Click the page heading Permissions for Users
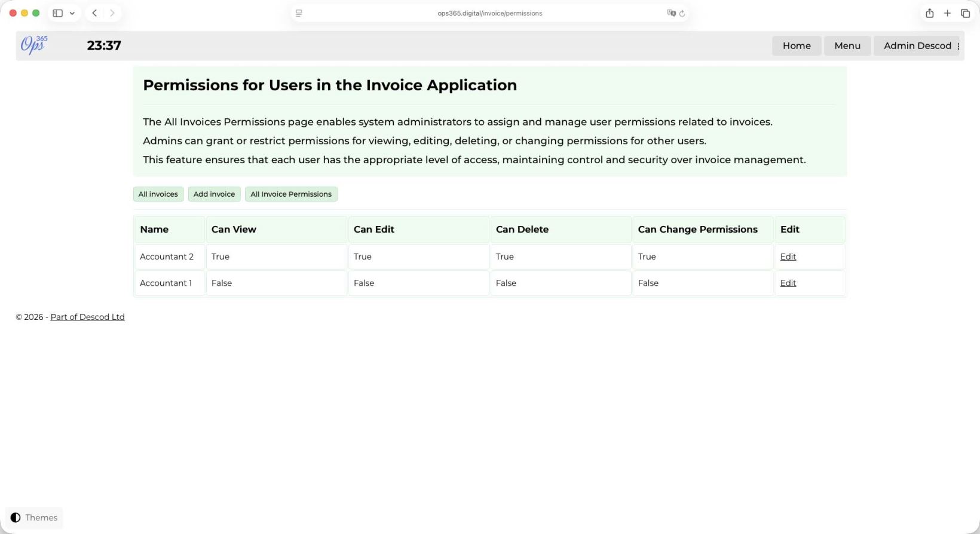Image resolution: width=980 pixels, height=534 pixels. (330, 85)
